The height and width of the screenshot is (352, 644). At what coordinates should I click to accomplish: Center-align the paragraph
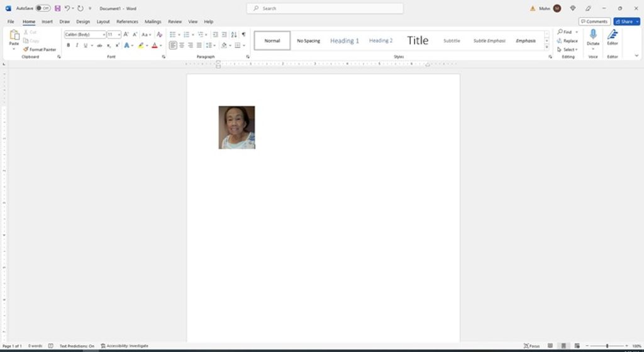pyautogui.click(x=182, y=45)
